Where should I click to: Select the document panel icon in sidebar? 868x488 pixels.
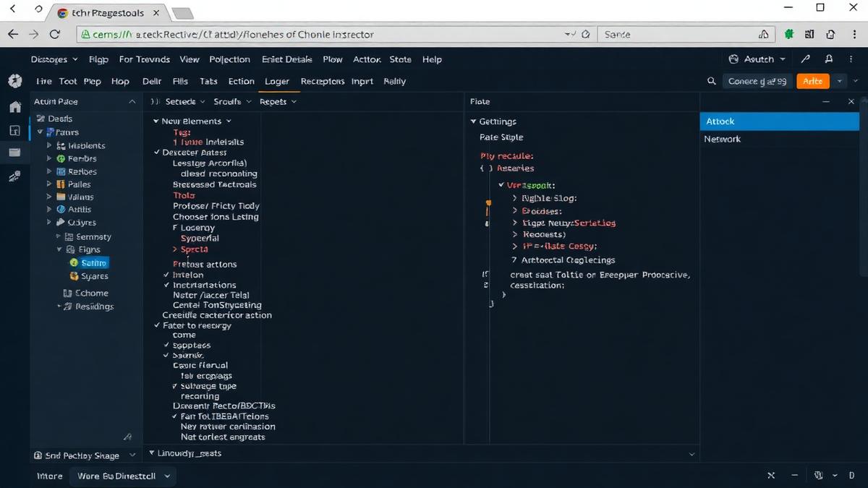[14, 131]
